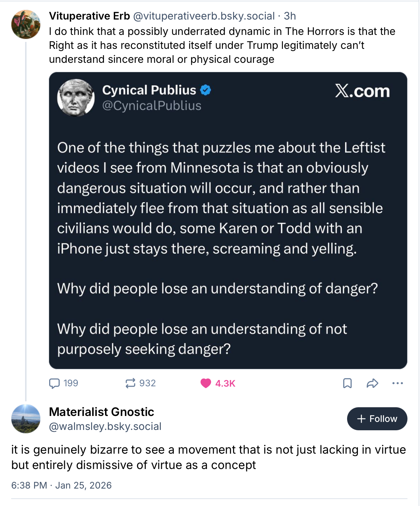Repost the Vituperative Erb post
The width and height of the screenshot is (420, 506).
130,384
